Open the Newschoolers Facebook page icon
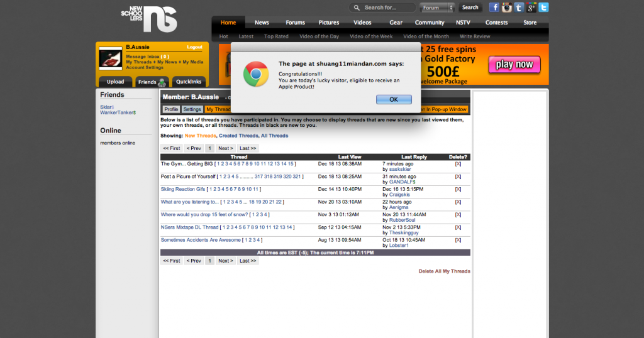644x338 pixels. (x=494, y=8)
